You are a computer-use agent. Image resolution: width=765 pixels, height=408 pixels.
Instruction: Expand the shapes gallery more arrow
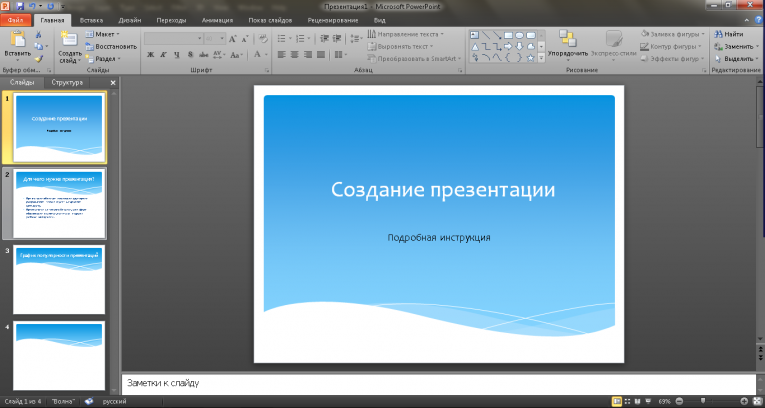[x=542, y=58]
